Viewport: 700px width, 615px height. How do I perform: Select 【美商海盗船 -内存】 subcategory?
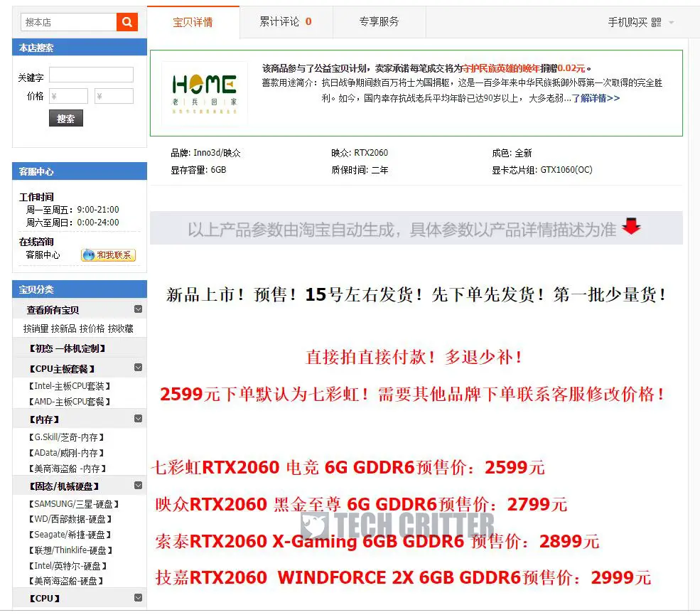pyautogui.click(x=67, y=469)
